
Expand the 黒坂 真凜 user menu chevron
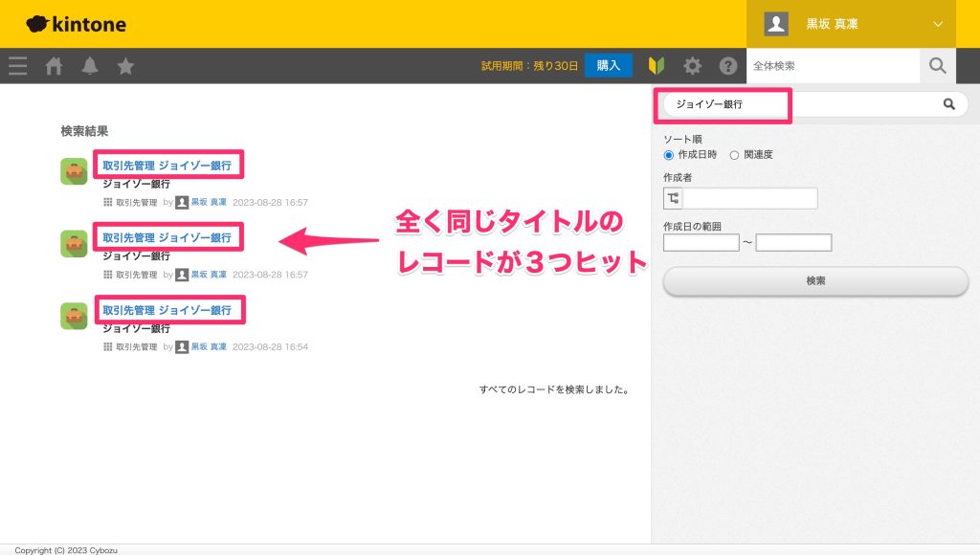(x=938, y=24)
